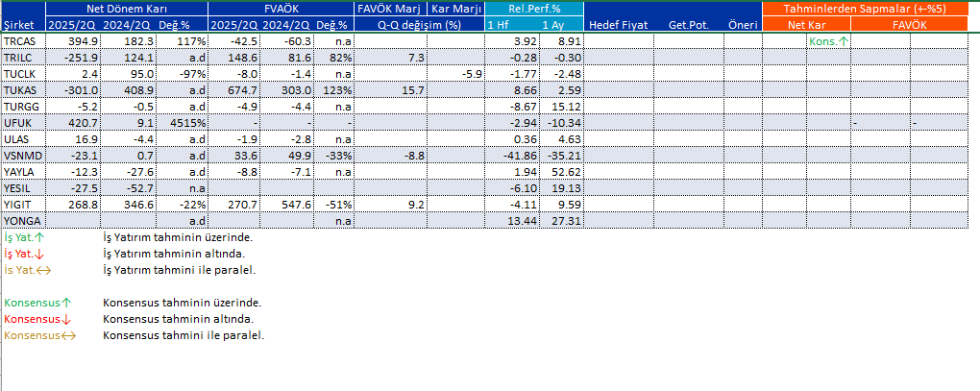
Task: Select the Kar Marjı header cell
Action: tap(456, 8)
